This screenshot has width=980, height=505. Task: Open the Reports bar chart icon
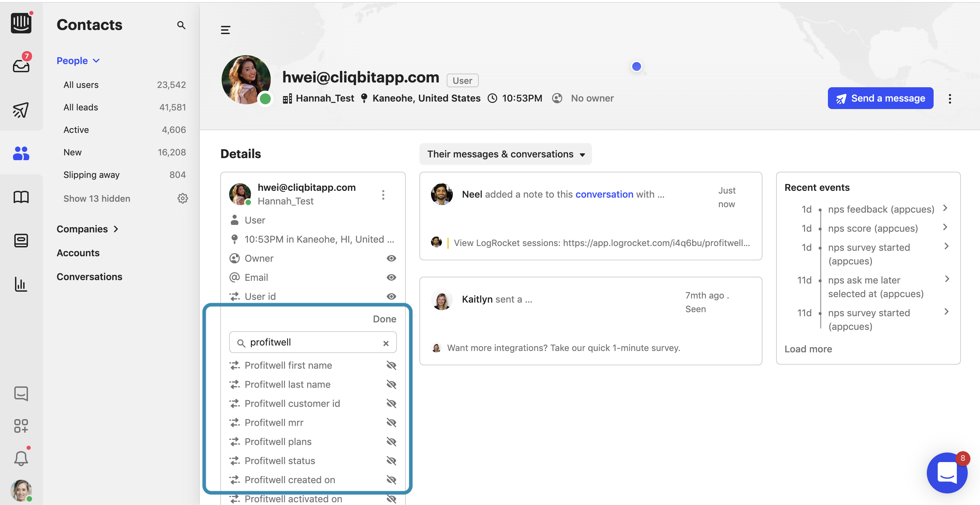point(21,284)
